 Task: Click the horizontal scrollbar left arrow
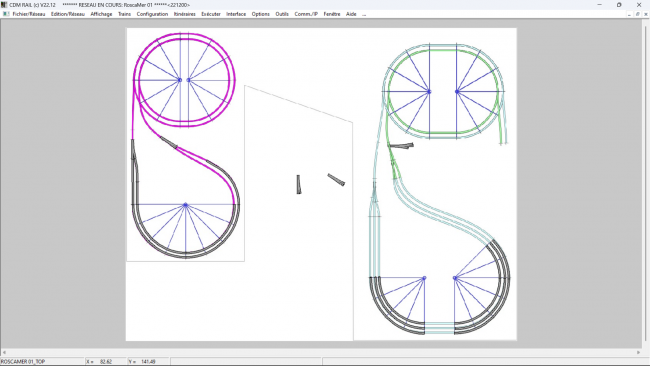(x=4, y=352)
